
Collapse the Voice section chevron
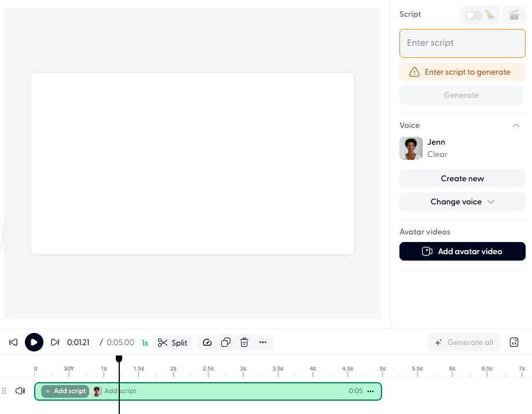[x=516, y=125]
